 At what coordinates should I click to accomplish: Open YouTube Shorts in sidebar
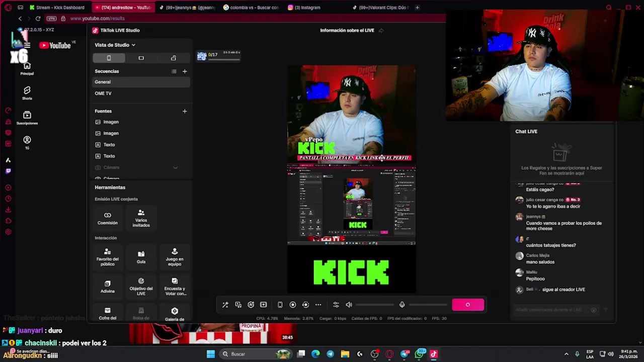coord(27,93)
